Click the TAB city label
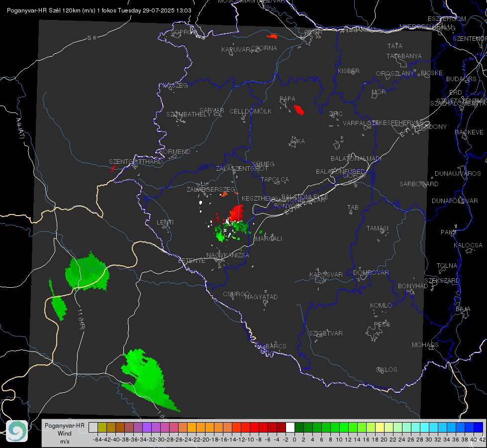The image size is (487, 448). point(353,208)
